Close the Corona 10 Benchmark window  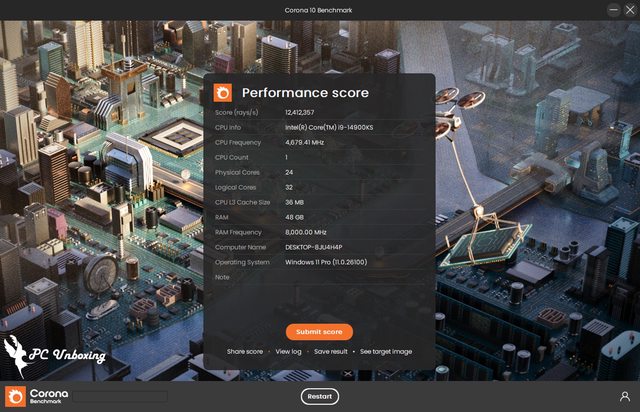point(629,10)
